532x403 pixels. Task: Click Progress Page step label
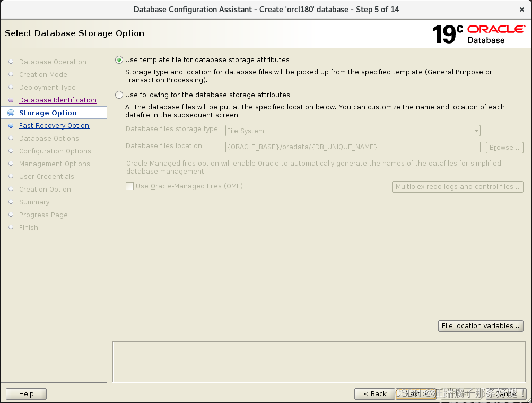[x=43, y=215]
